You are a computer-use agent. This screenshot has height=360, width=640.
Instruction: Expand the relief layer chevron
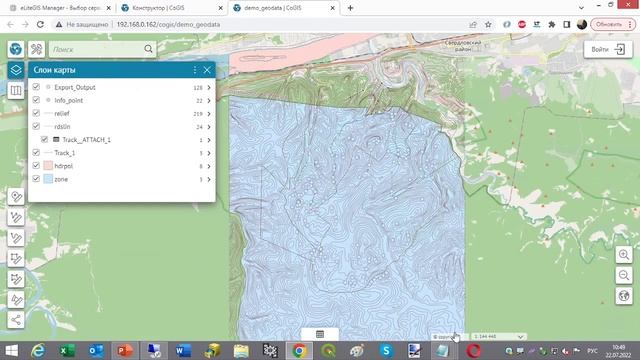click(x=209, y=113)
